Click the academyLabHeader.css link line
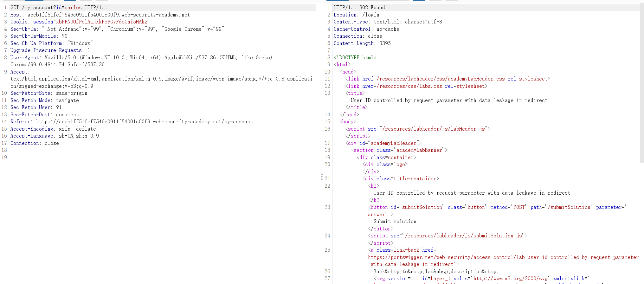This screenshot has height=284, width=644. tap(448, 79)
